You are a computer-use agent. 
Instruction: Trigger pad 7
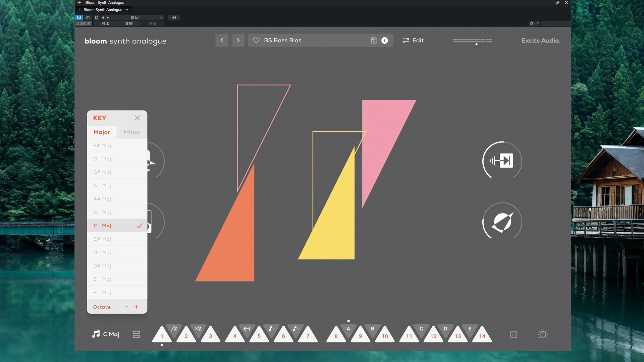coord(308,335)
